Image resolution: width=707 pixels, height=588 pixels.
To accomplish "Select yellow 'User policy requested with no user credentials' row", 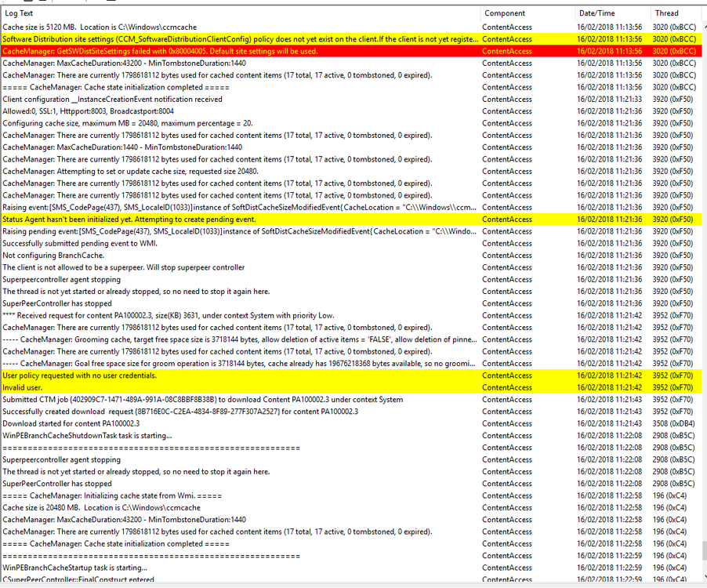I will [351, 376].
